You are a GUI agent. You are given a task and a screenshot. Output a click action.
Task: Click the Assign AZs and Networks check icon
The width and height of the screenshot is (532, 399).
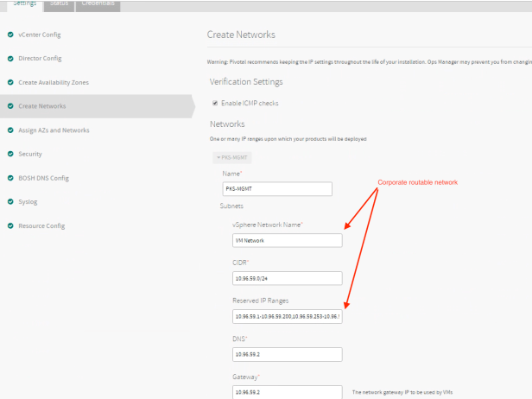click(9, 130)
